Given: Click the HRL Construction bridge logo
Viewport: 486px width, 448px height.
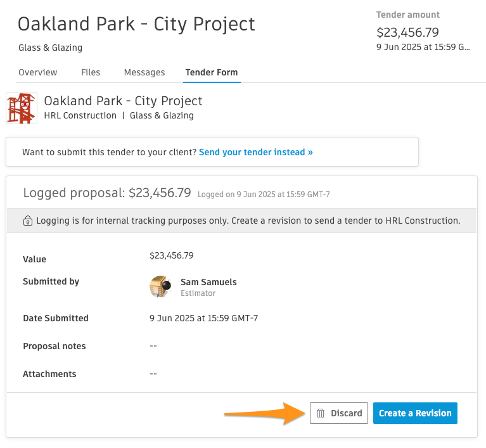Looking at the screenshot, I should (x=22, y=108).
